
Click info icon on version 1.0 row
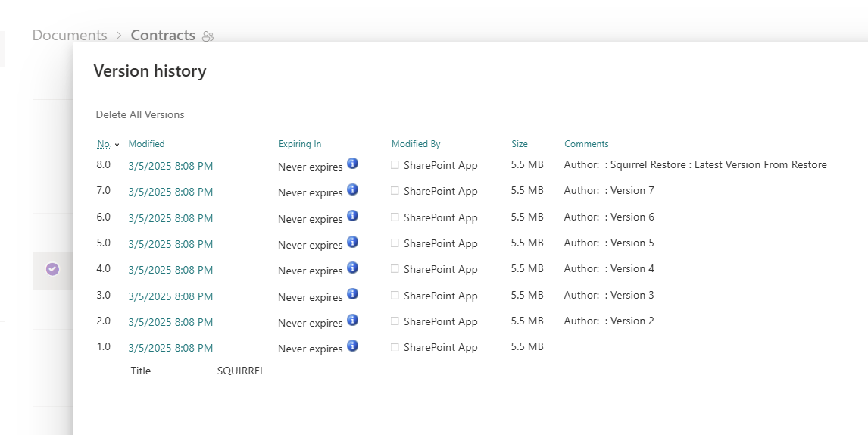(352, 346)
